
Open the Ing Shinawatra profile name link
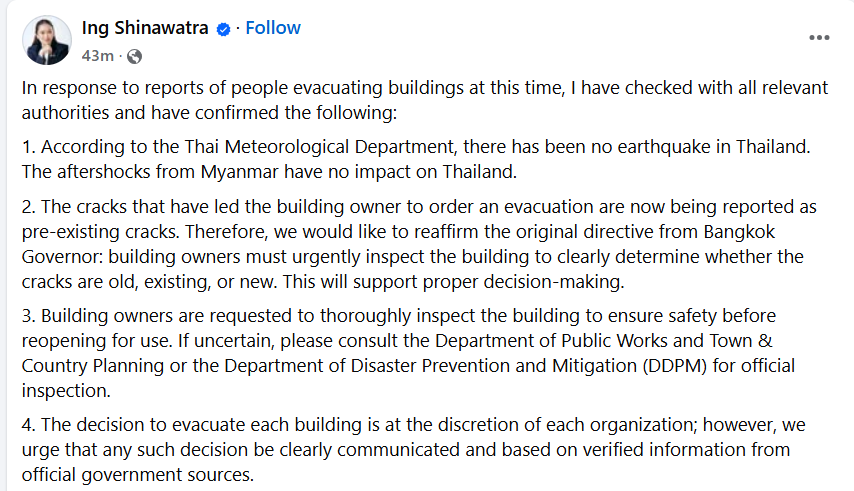145,28
